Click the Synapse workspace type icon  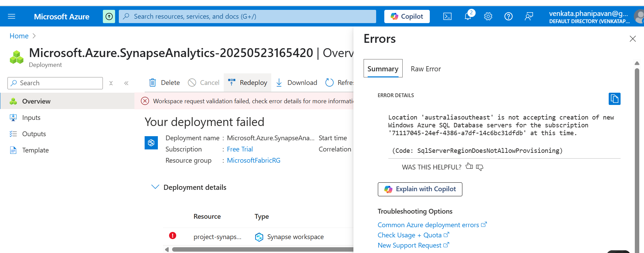tap(259, 237)
